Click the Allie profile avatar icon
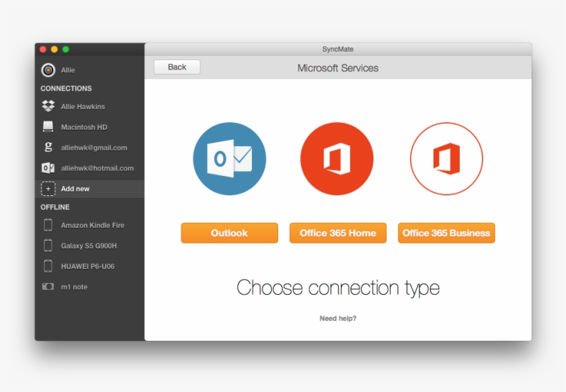 point(48,70)
